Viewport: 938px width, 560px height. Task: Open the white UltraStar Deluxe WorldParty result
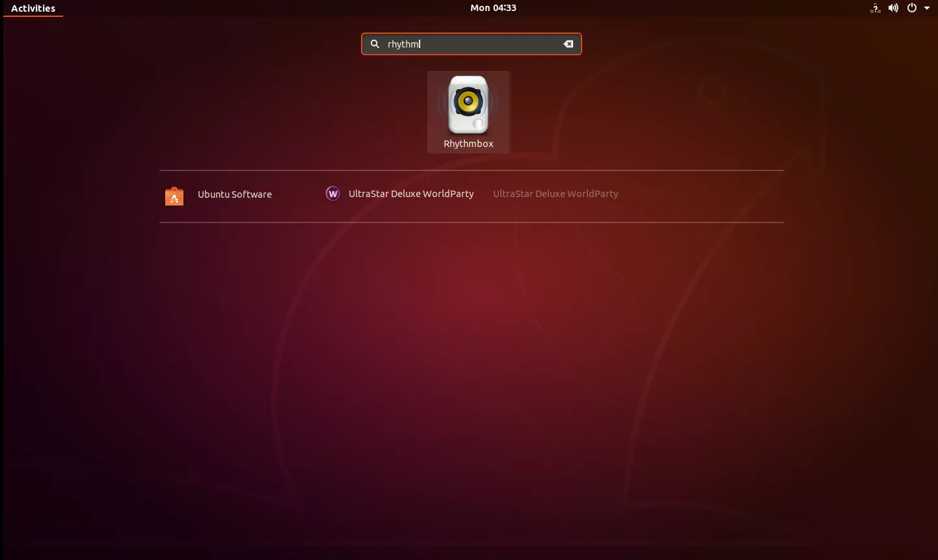point(411,194)
